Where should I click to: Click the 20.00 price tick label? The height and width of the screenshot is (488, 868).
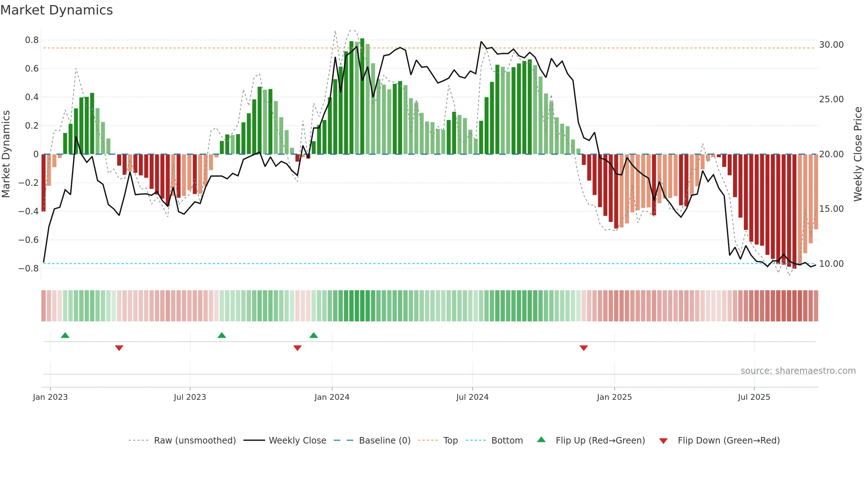coord(831,154)
